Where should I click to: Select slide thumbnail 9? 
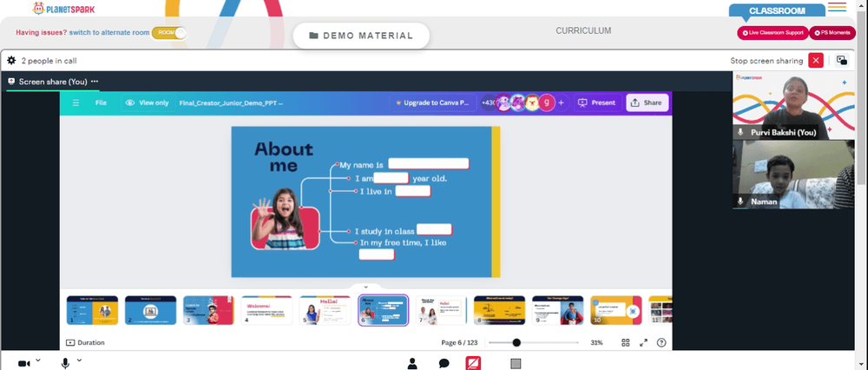557,310
